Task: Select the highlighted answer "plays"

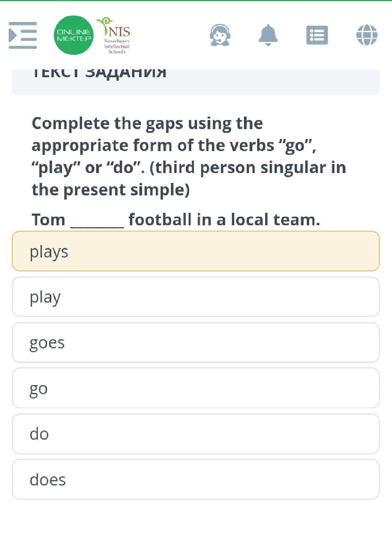Action: [x=195, y=251]
